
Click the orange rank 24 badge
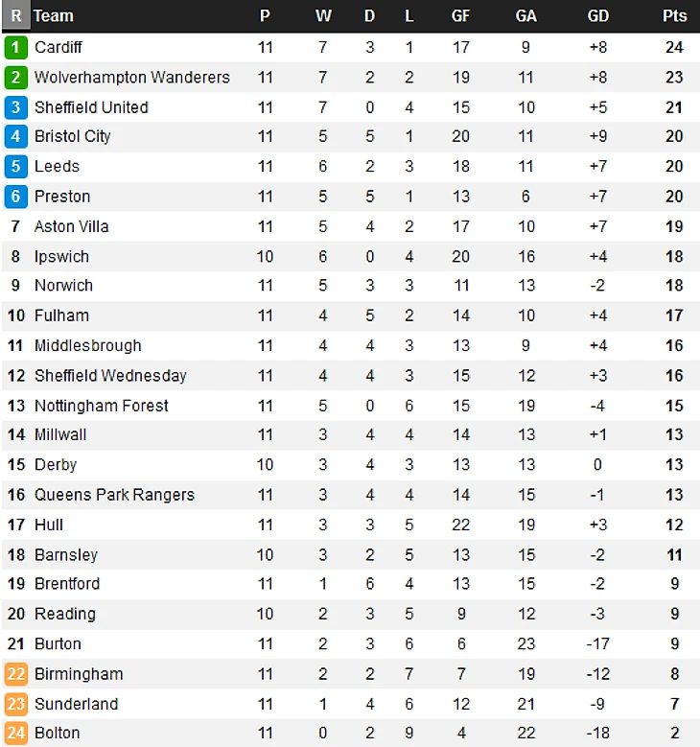[15, 734]
